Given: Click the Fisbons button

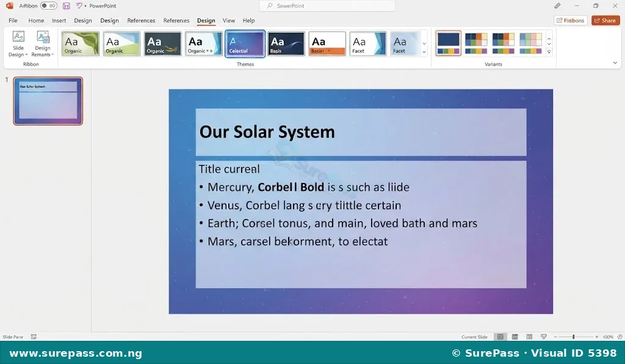Looking at the screenshot, I should click(571, 20).
